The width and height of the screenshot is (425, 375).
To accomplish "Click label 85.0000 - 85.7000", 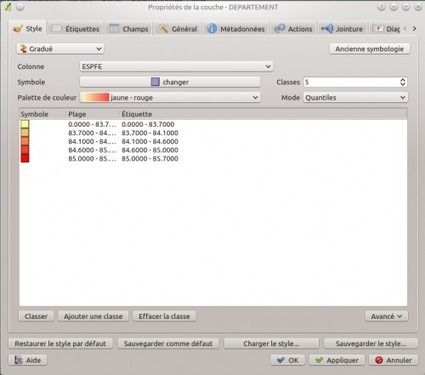I will click(x=150, y=158).
